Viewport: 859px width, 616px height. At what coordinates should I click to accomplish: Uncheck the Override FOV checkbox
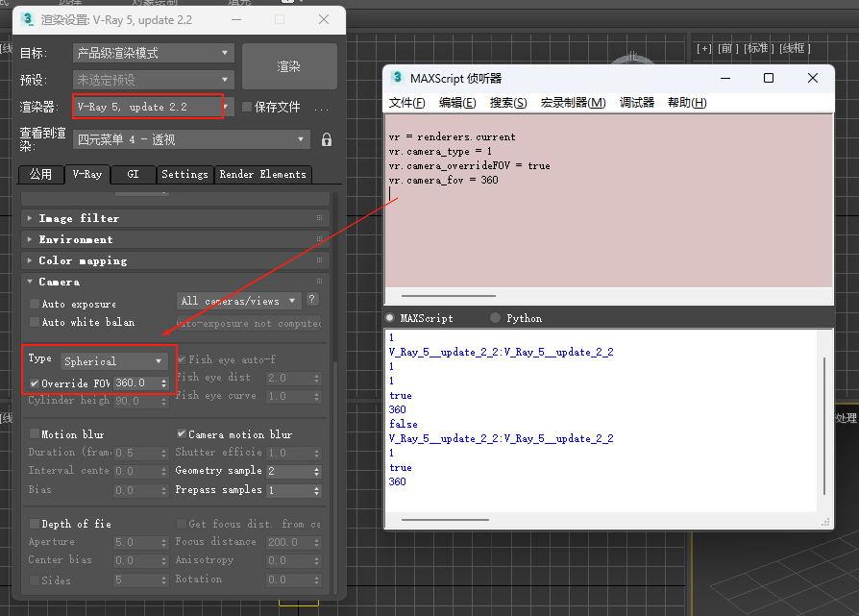35,383
